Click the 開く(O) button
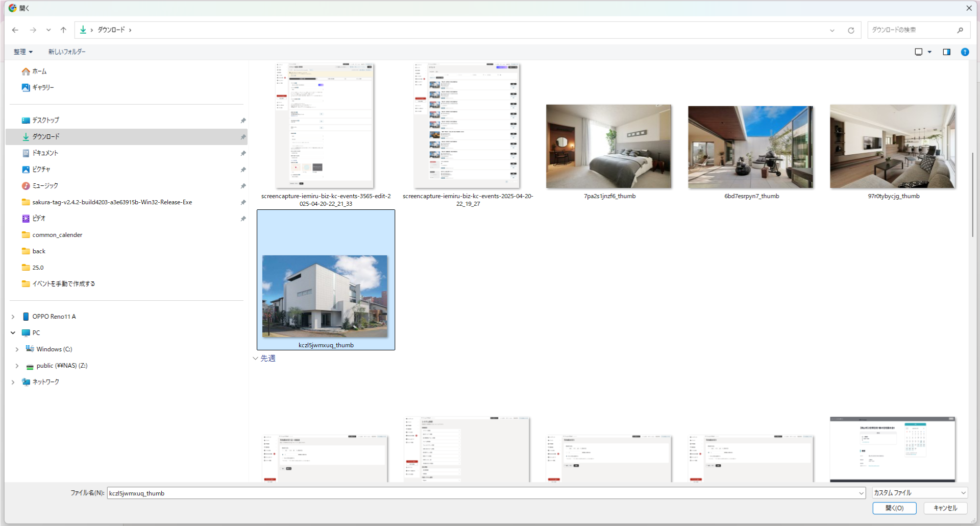 894,508
